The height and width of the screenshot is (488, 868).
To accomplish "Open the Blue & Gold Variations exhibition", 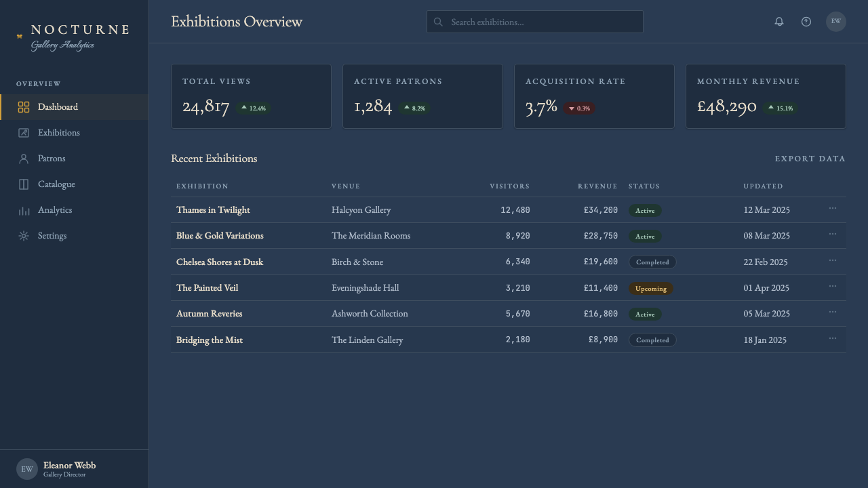I will tap(220, 236).
